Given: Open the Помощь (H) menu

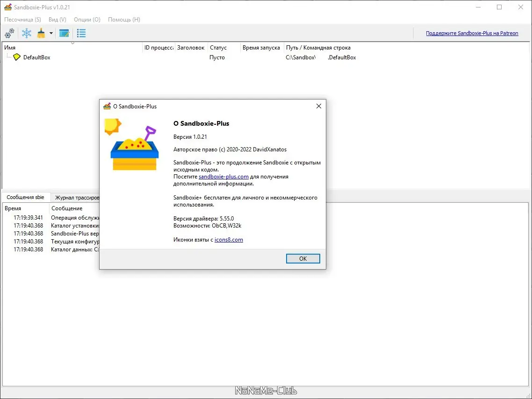Looking at the screenshot, I should 124,20.
